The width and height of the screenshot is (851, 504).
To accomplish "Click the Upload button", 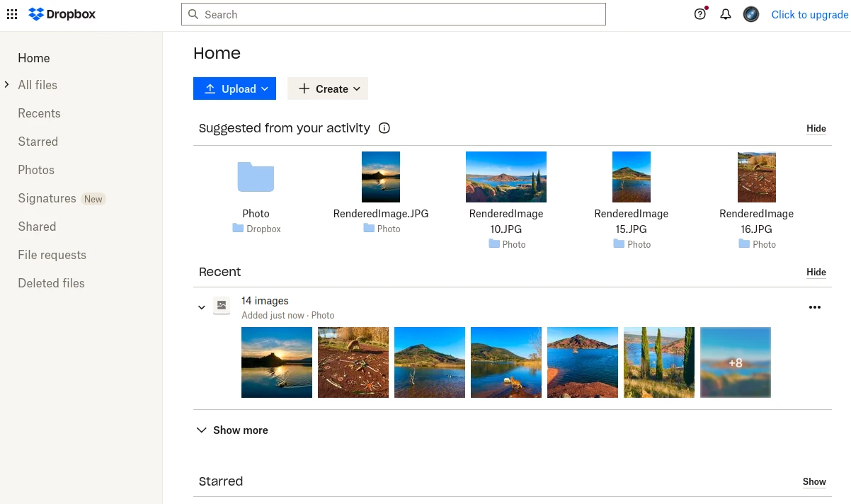I will 234,88.
